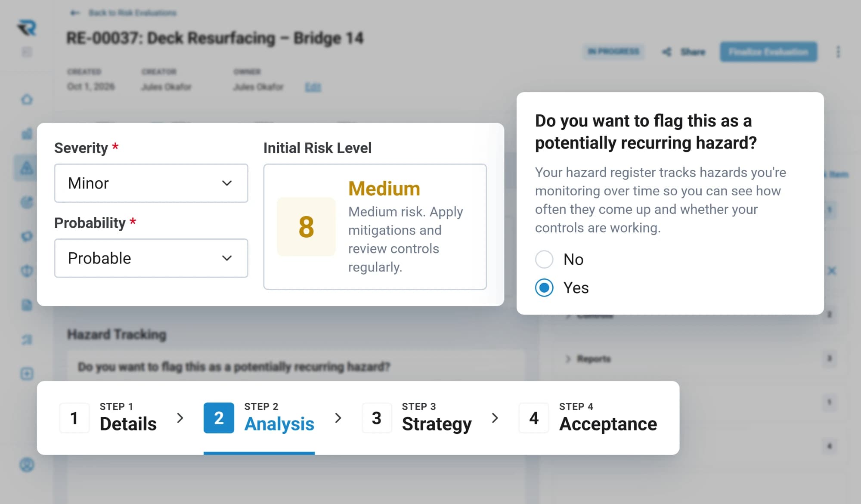Open the bar chart icon in the sidebar
This screenshot has height=504, width=861.
pyautogui.click(x=27, y=134)
